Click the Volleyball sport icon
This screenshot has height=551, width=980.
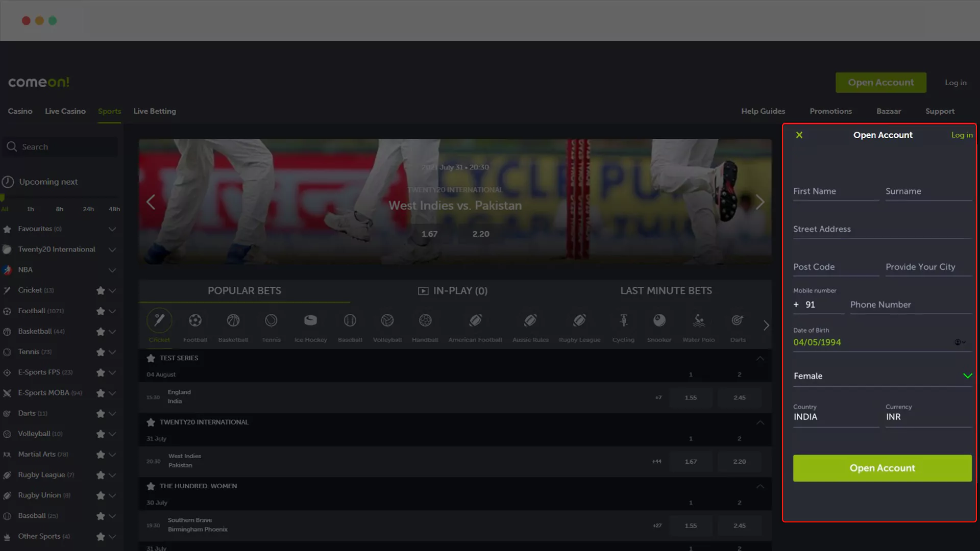point(388,320)
